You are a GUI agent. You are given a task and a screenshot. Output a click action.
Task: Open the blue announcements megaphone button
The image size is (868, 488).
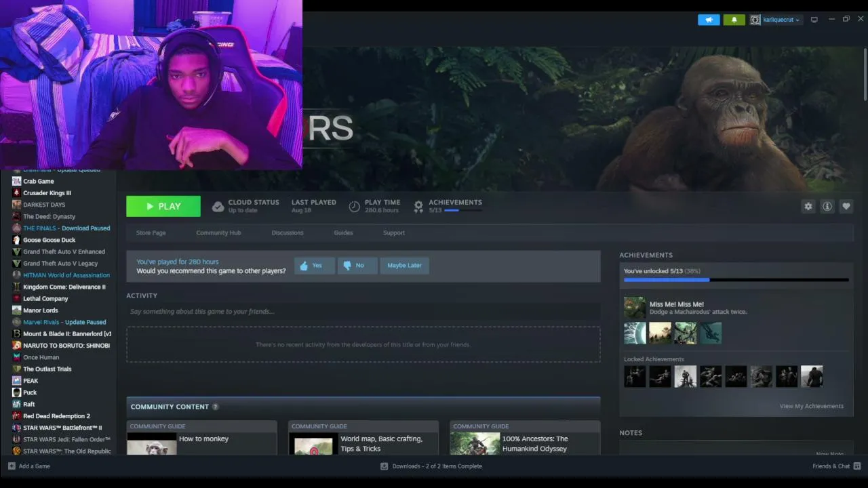[x=709, y=20]
